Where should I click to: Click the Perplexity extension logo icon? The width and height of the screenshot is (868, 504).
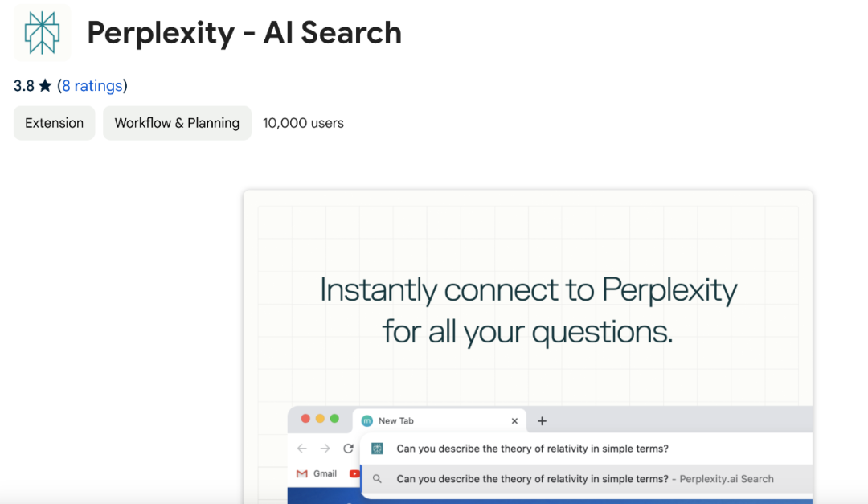pos(42,33)
